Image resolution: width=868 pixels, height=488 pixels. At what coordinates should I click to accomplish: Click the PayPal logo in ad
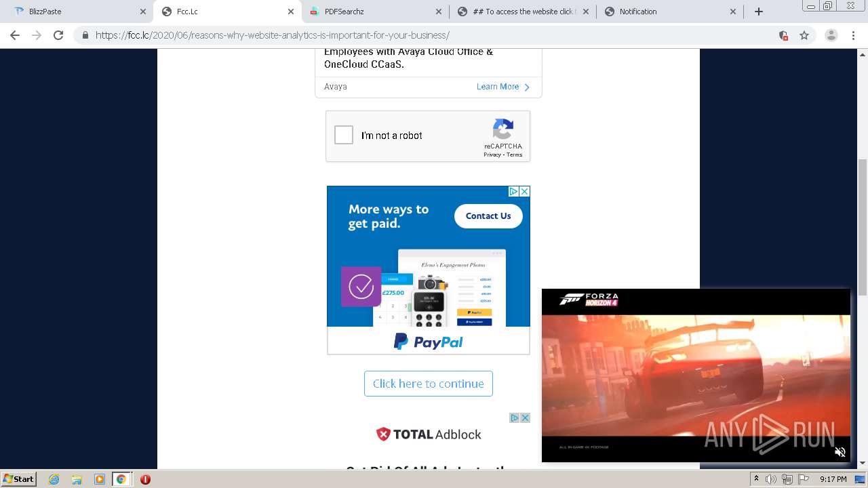(429, 342)
